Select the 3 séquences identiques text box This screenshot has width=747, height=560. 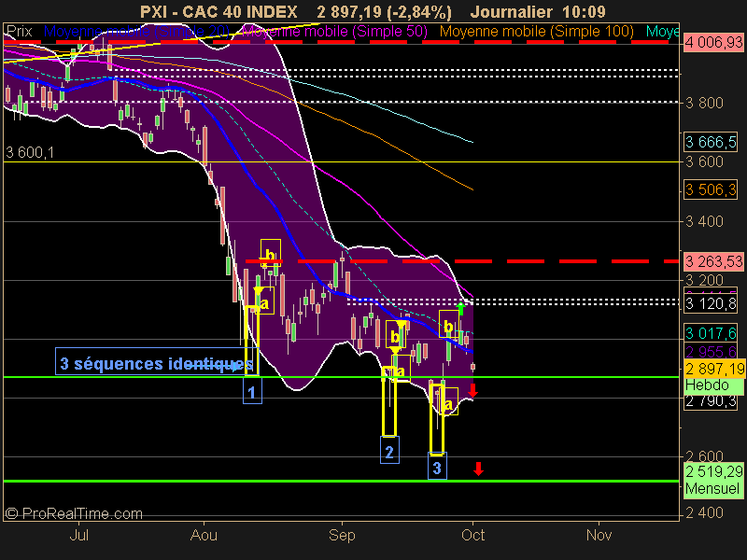[x=156, y=363]
